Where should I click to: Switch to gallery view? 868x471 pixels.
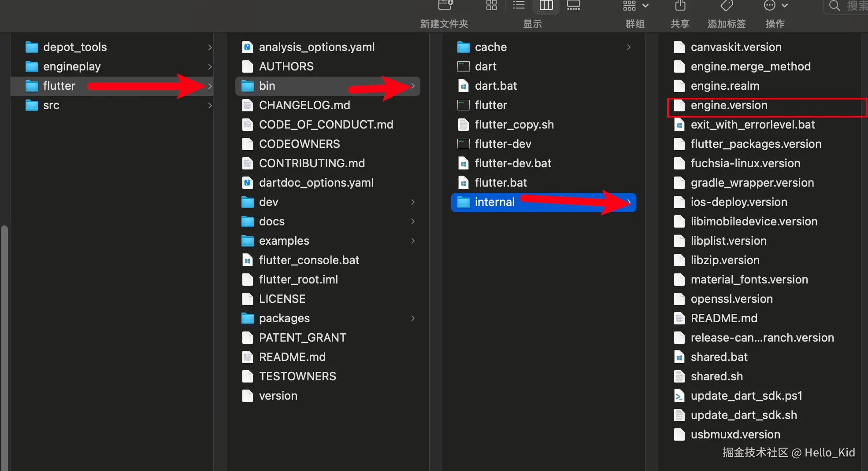(x=573, y=5)
